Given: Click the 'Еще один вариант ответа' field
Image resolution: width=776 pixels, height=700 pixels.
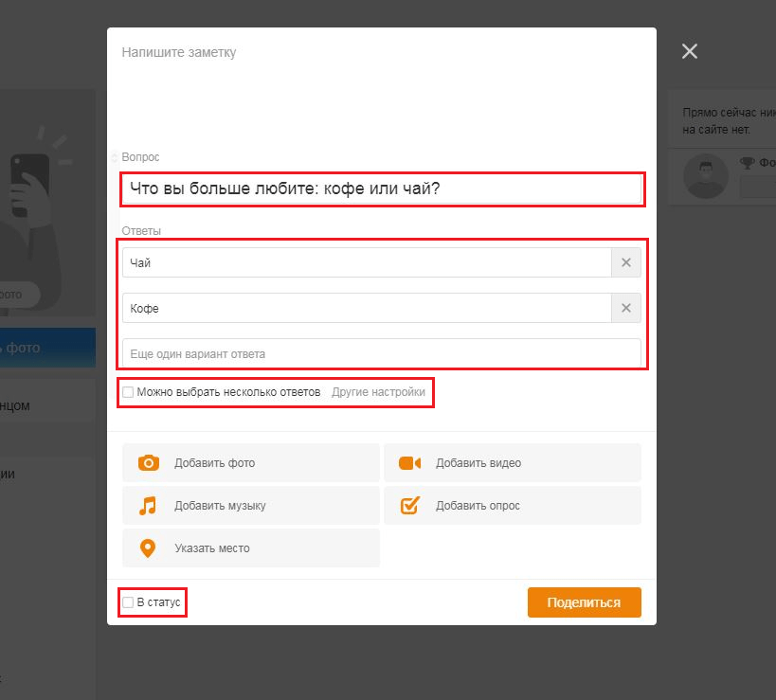Looking at the screenshot, I should coord(381,353).
